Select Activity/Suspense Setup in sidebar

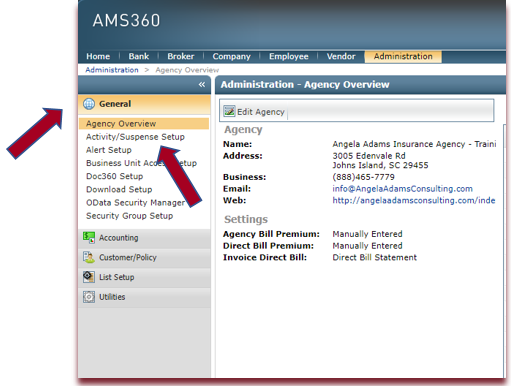(x=135, y=137)
